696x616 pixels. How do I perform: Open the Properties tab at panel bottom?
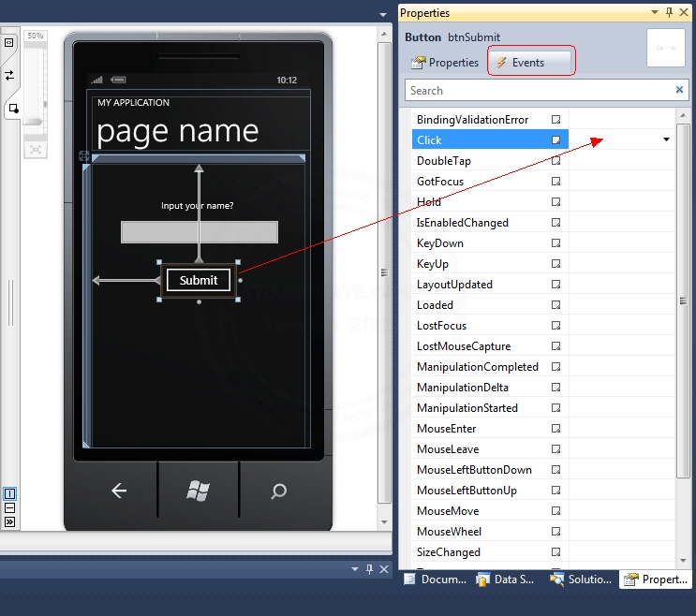[x=656, y=579]
